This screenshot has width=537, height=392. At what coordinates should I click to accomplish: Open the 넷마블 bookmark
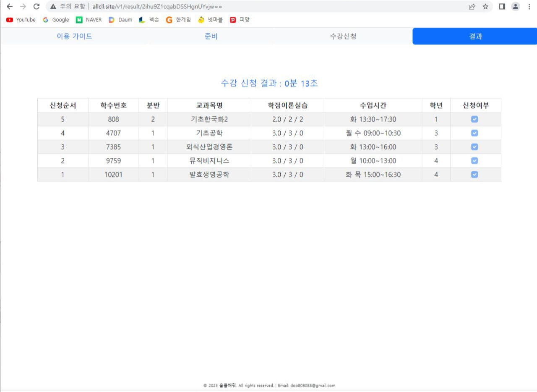click(210, 20)
